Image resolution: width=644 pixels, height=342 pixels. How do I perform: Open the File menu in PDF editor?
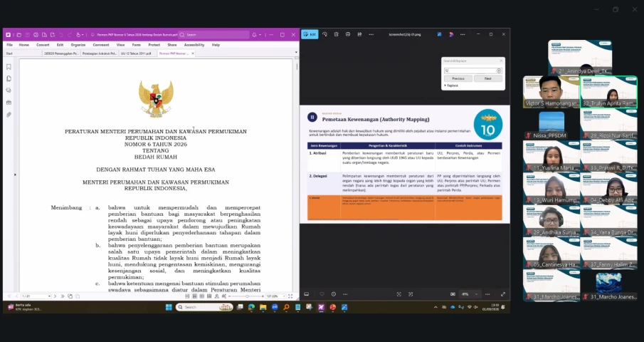9,45
